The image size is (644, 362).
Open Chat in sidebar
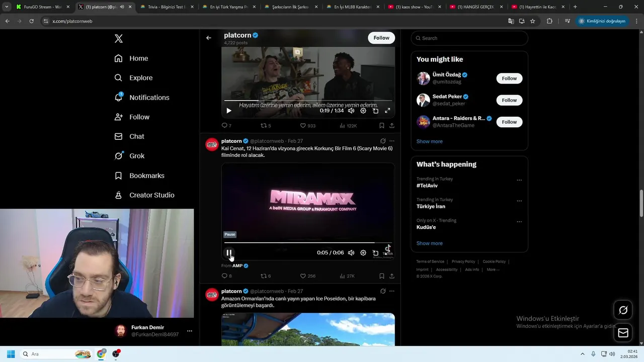click(x=129, y=136)
